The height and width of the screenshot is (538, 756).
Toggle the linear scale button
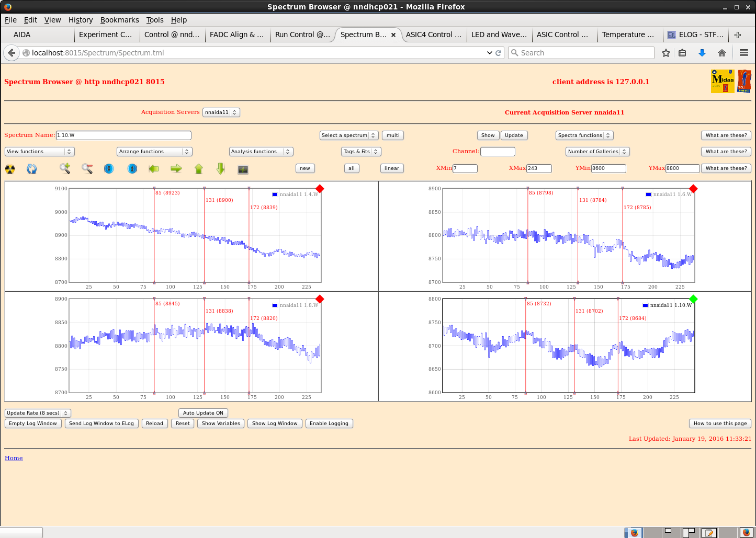coord(391,168)
